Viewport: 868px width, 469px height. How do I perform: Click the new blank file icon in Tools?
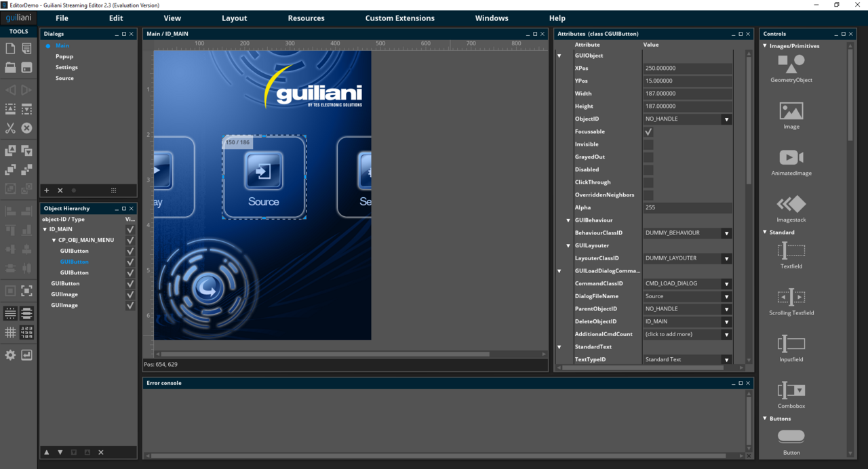[x=10, y=48]
